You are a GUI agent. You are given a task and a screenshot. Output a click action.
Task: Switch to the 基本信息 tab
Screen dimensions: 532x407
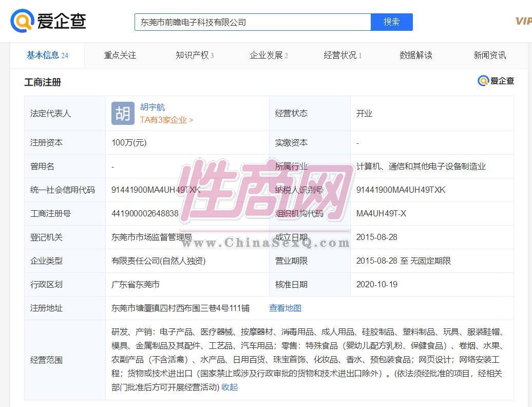(47, 55)
